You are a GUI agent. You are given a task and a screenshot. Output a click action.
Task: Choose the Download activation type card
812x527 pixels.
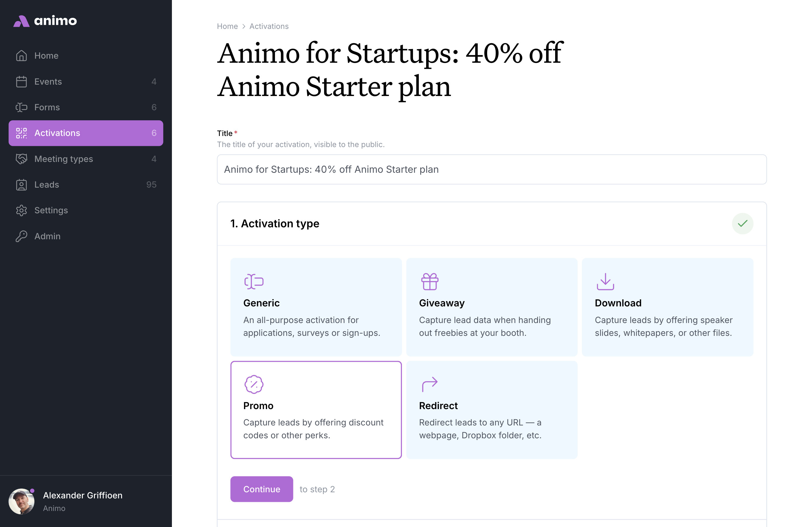[x=667, y=307]
